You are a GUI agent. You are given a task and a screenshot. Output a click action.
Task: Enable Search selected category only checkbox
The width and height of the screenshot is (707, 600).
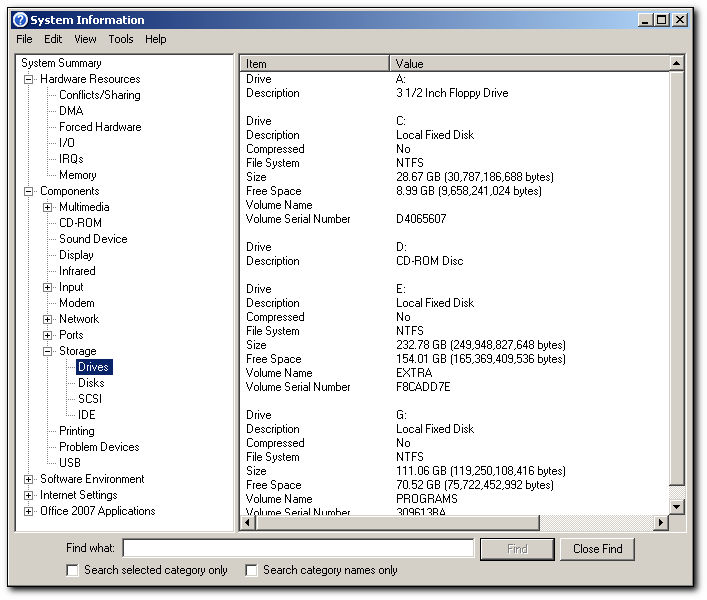[x=72, y=570]
